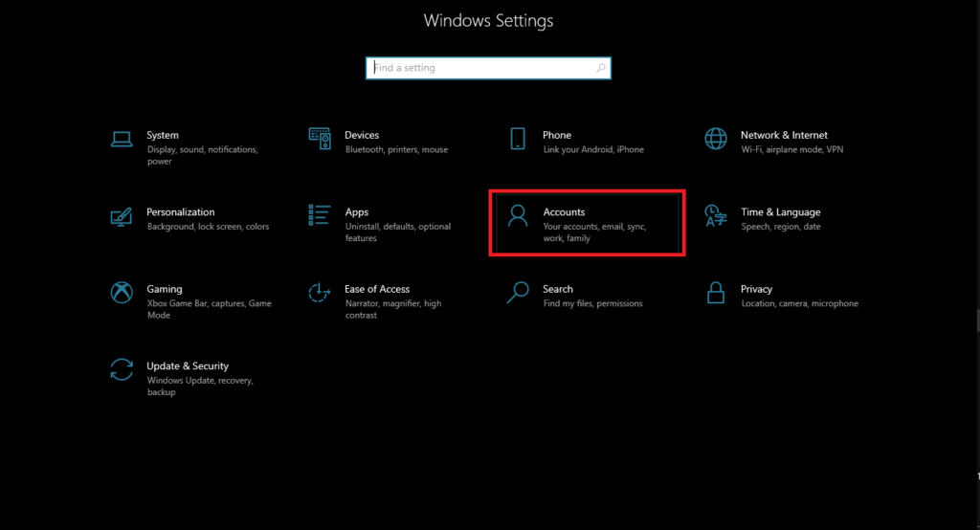Open the Devices heading link
The width and height of the screenshot is (980, 530).
point(362,135)
